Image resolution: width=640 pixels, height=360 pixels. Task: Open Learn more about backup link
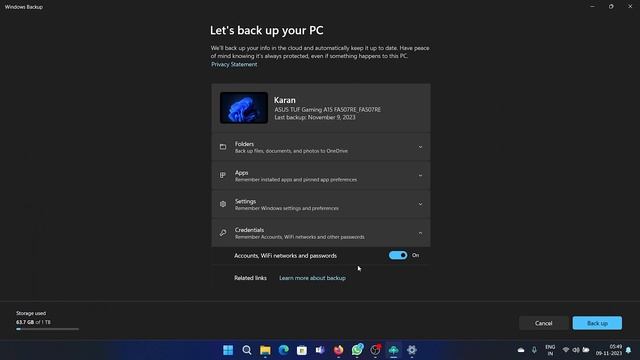312,278
